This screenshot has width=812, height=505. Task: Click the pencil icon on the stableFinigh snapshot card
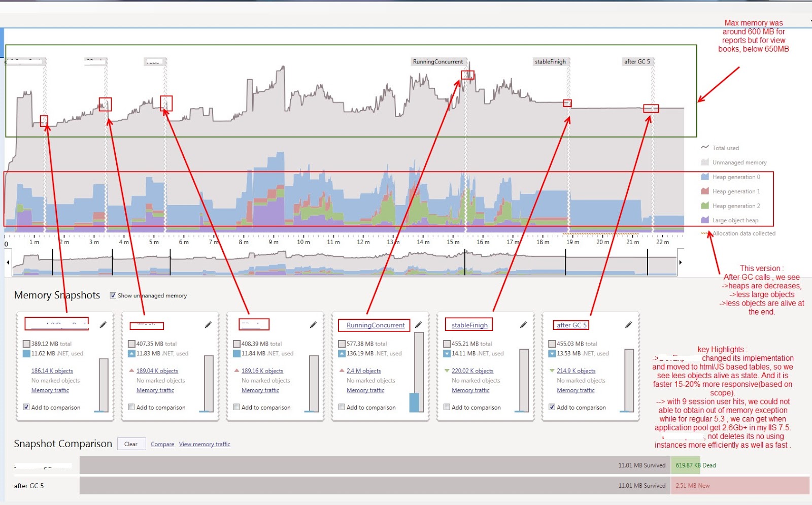pyautogui.click(x=523, y=325)
